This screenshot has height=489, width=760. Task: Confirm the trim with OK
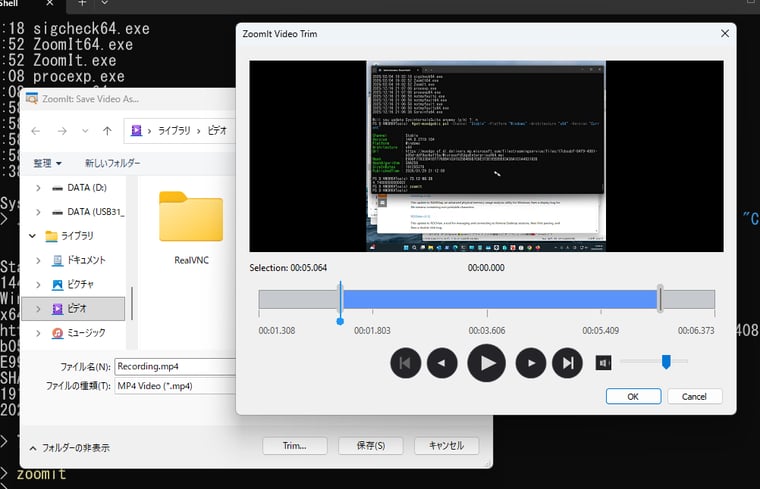coord(633,396)
